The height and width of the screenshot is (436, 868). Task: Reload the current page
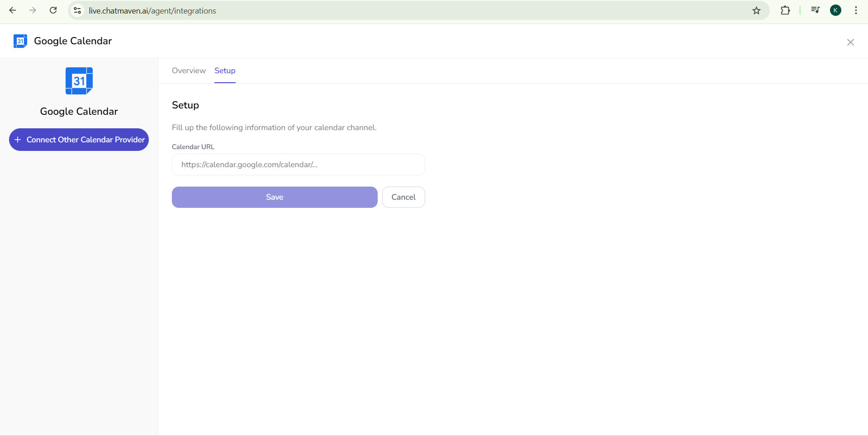53,10
